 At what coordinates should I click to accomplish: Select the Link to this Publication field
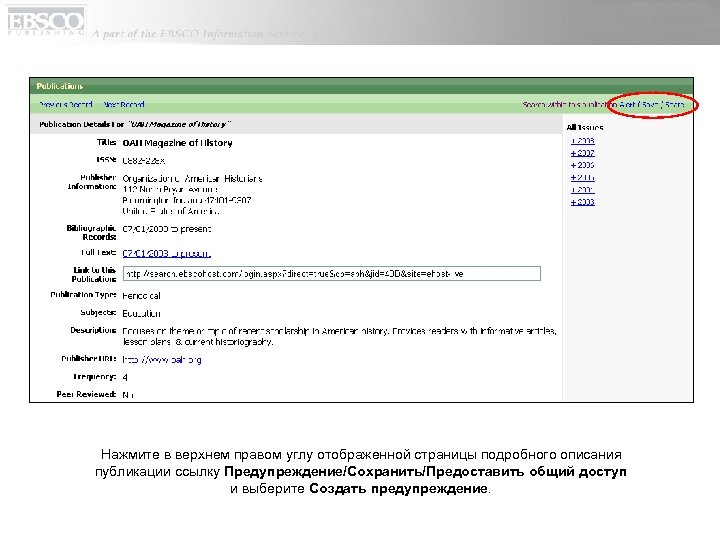[x=332, y=274]
